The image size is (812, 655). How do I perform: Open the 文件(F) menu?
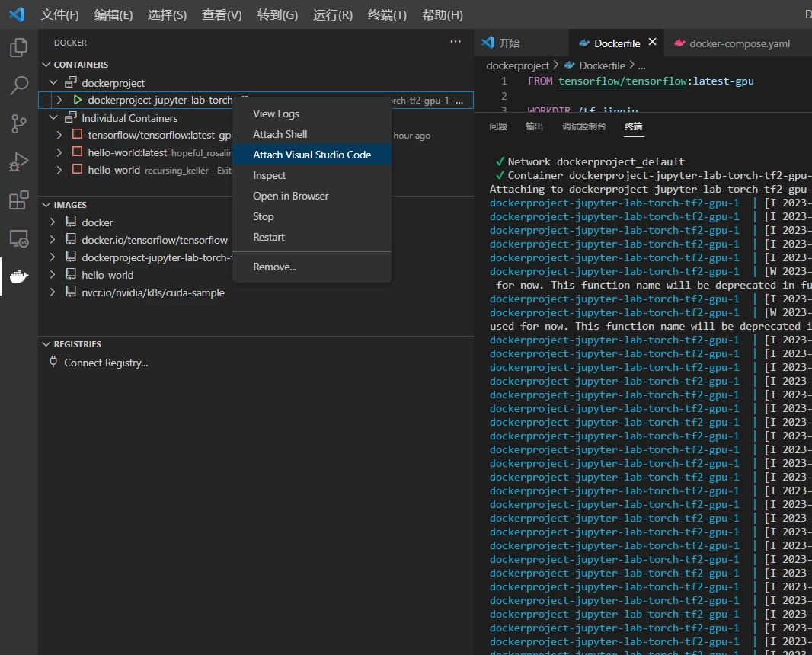click(x=60, y=14)
